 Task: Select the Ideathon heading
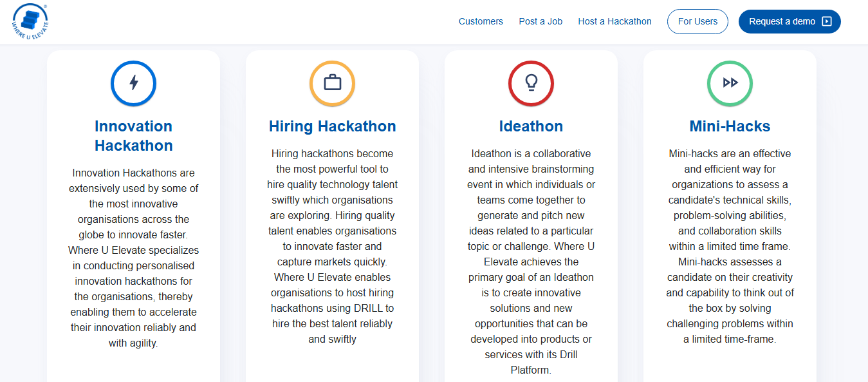point(531,126)
